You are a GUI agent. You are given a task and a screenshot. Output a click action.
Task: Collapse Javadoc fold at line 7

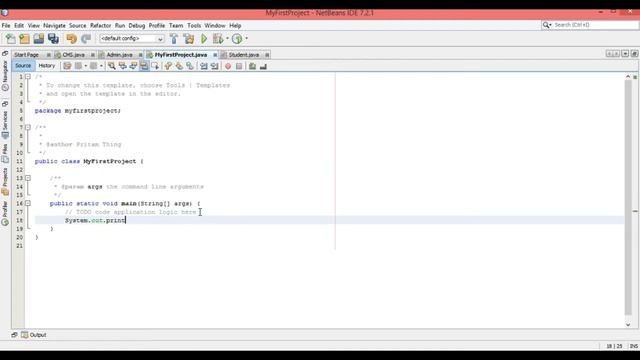click(x=28, y=127)
